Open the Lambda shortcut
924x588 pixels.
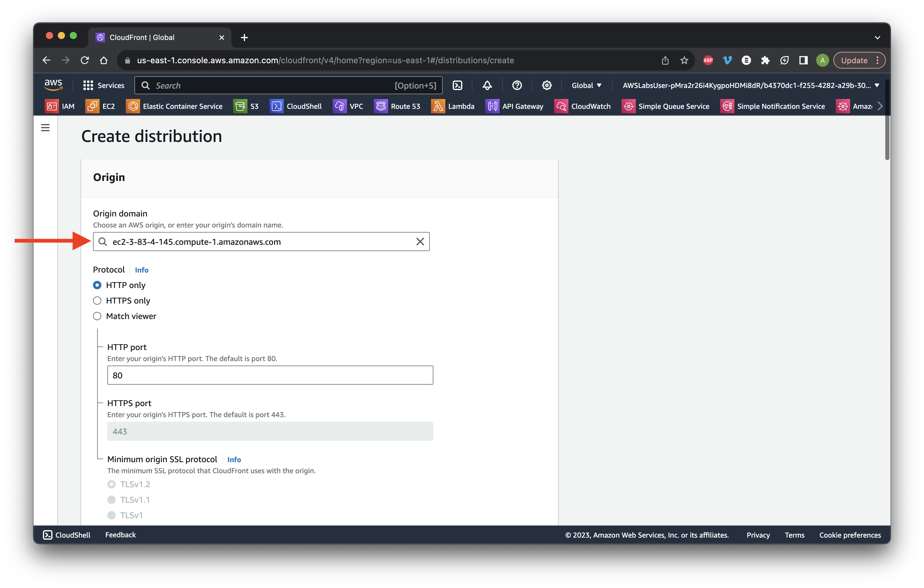click(x=453, y=106)
